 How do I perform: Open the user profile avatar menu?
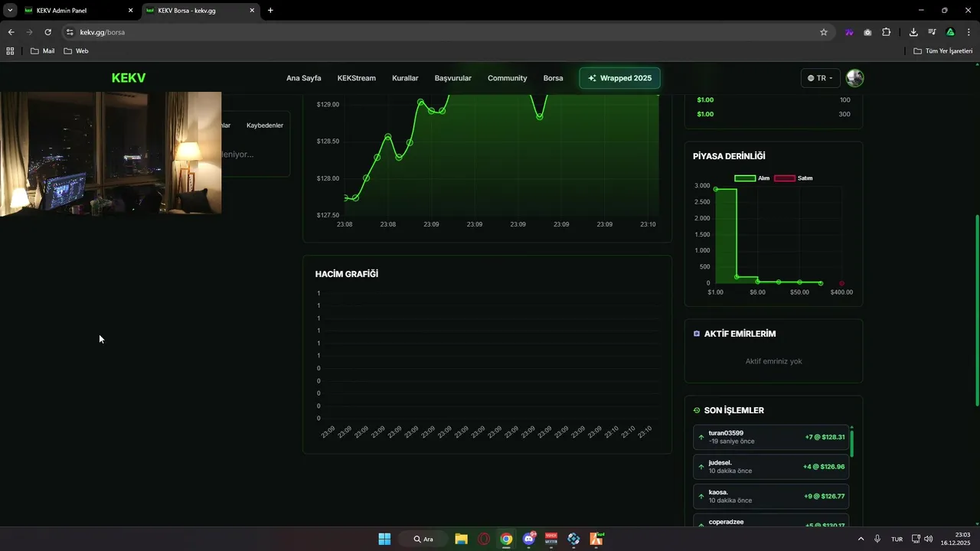pyautogui.click(x=855, y=78)
